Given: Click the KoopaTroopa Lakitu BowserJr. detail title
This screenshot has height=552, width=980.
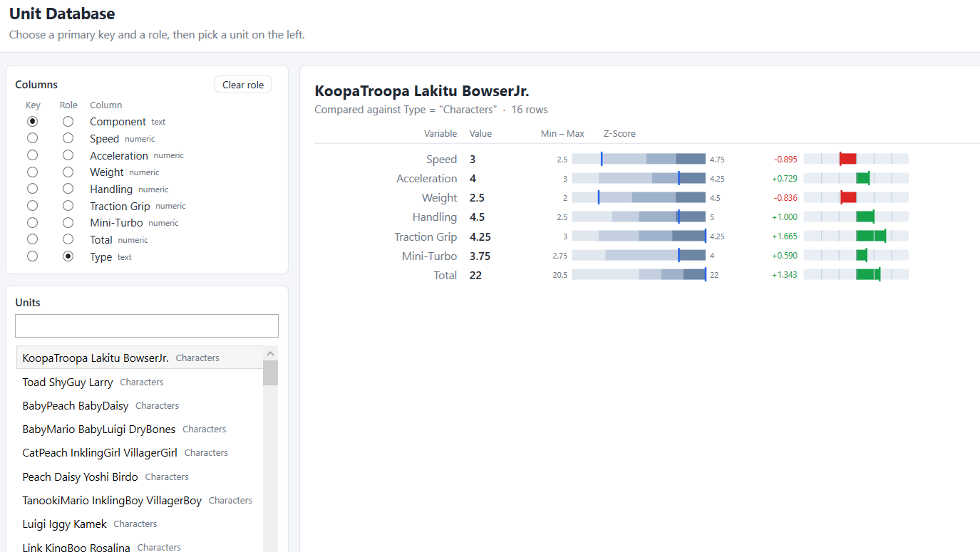Looking at the screenshot, I should point(422,91).
